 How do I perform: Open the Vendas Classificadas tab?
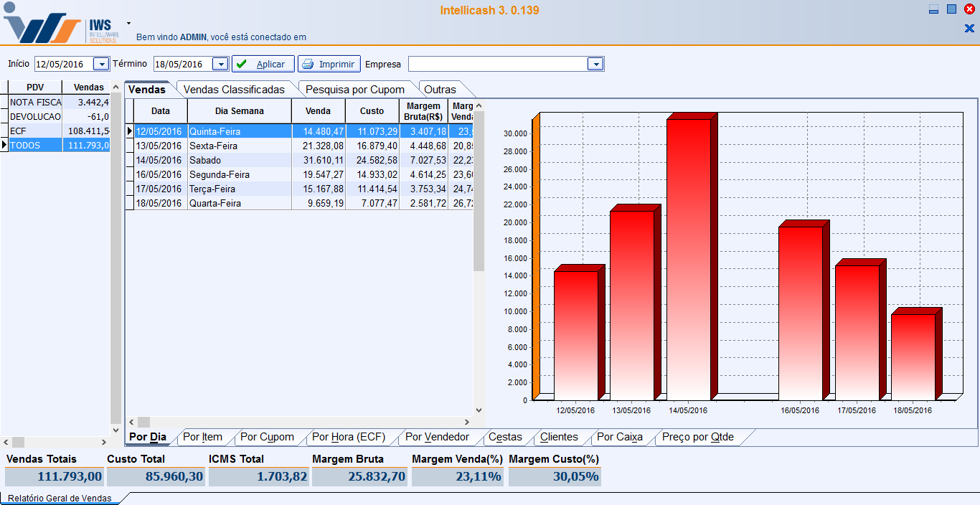click(234, 90)
